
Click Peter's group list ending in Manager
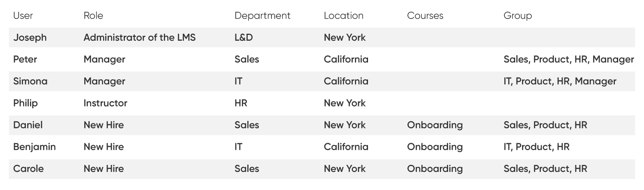coord(569,60)
